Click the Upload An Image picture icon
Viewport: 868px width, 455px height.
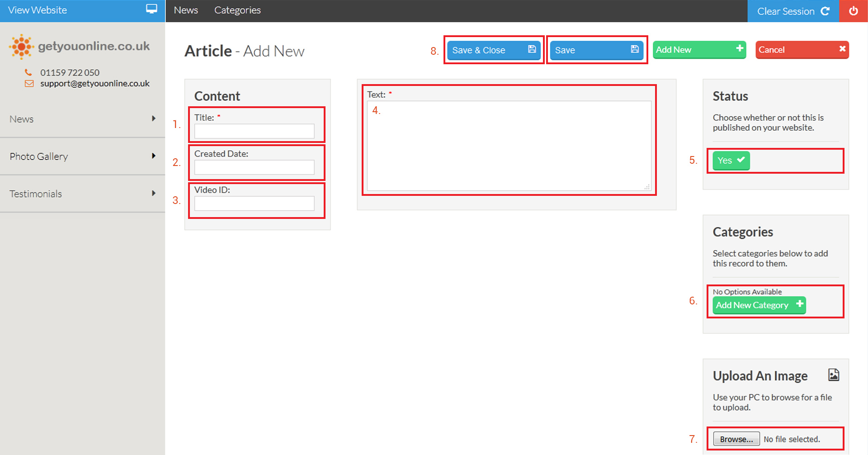coord(834,374)
